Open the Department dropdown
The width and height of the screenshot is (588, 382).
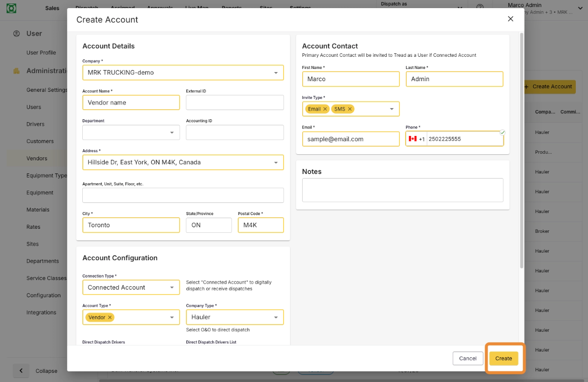coord(131,132)
